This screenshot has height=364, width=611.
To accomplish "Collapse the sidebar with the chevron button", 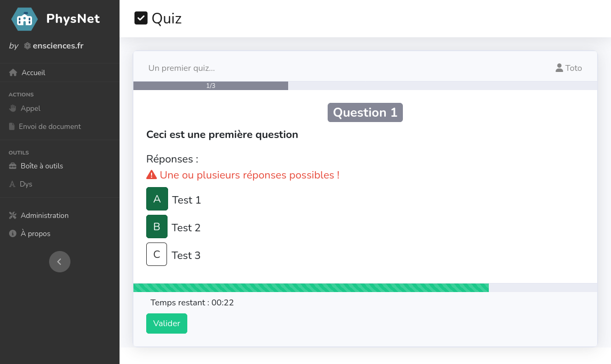I will coord(60,262).
